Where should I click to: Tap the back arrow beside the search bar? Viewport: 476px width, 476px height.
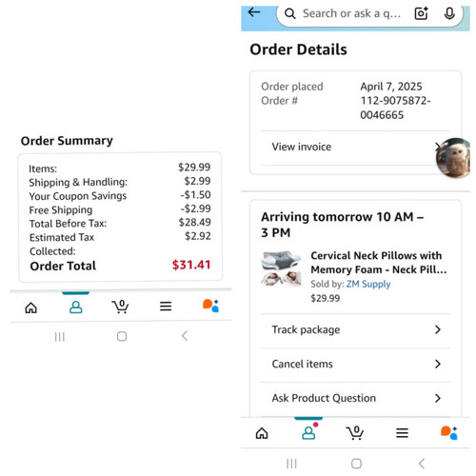coord(254,12)
